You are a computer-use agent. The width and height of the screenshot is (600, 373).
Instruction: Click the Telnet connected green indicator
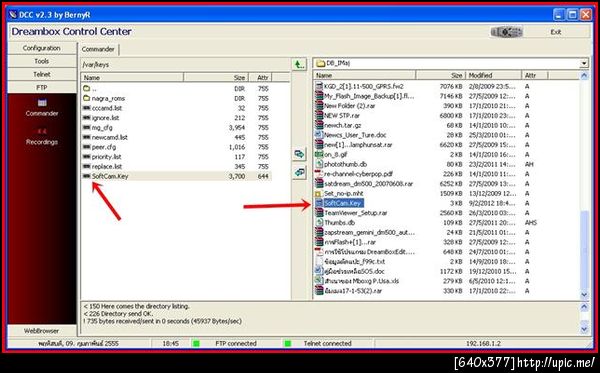pos(287,344)
